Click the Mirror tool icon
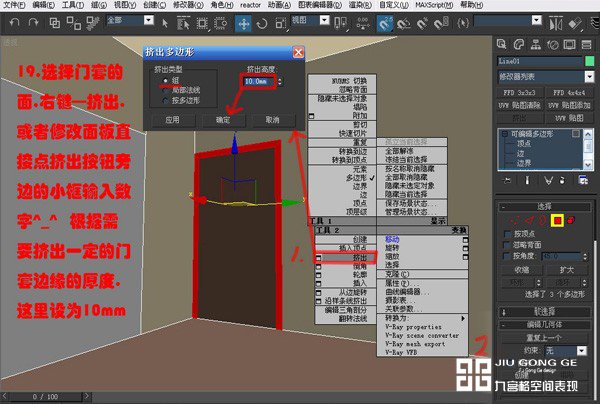The height and width of the screenshot is (404, 600). (x=556, y=24)
